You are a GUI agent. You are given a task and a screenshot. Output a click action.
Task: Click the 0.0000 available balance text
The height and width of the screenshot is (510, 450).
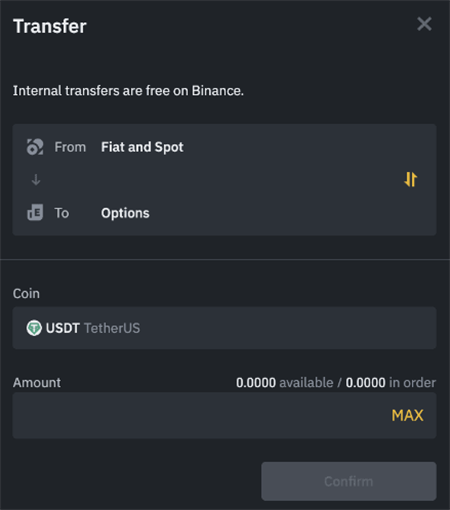coord(285,383)
